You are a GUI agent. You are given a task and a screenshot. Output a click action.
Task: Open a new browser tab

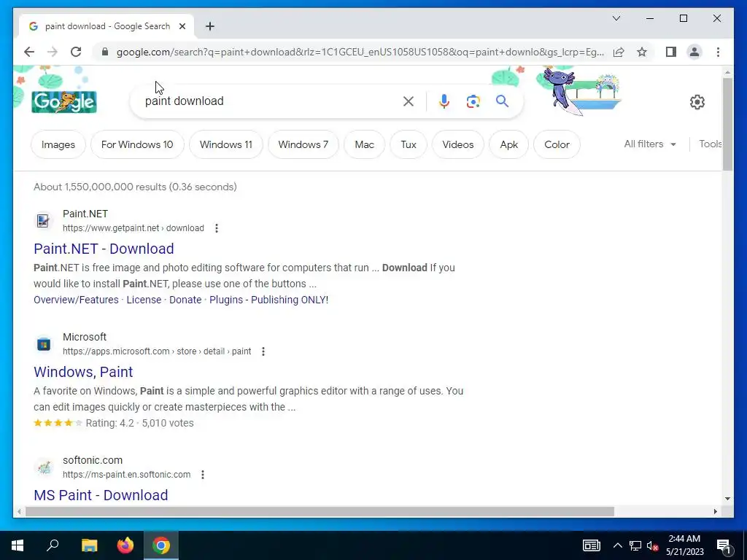tap(209, 26)
